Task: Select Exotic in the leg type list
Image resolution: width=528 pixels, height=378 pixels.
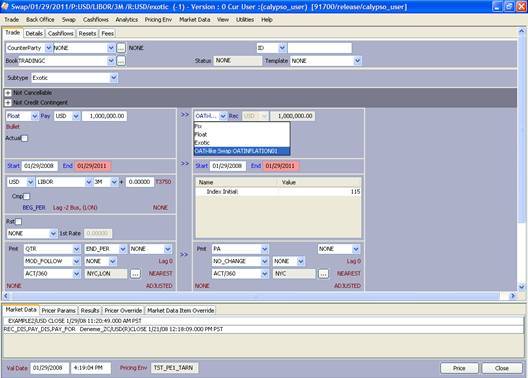Action: (242, 143)
